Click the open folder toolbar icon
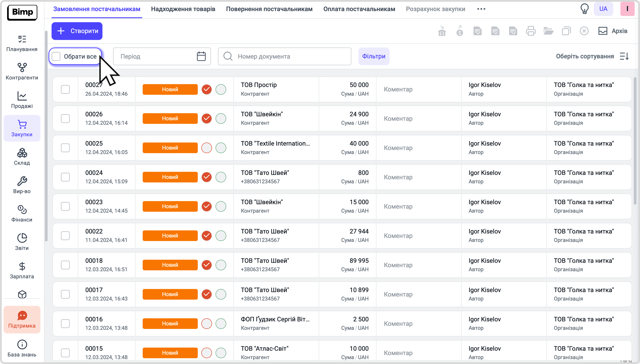The height and width of the screenshot is (364, 640). (x=548, y=31)
